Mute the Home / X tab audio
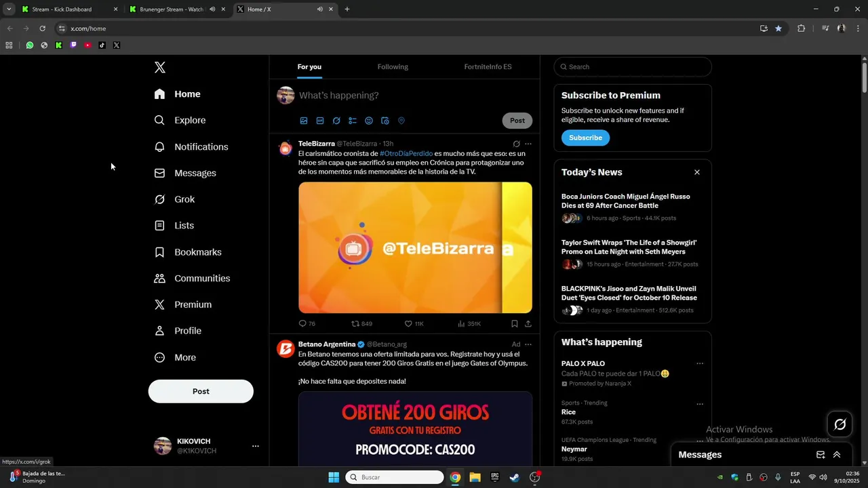This screenshot has height=488, width=868. 319,9
